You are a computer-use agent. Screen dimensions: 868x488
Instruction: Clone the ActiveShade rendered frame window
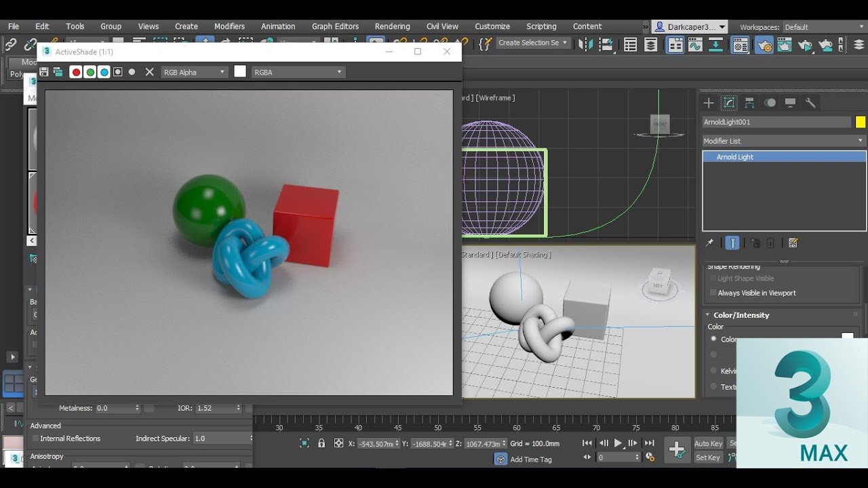pyautogui.click(x=58, y=72)
